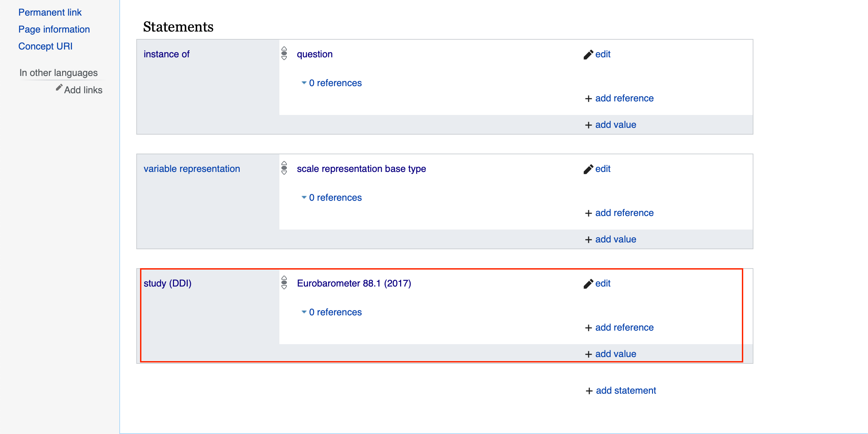Screen dimensions: 868x434
Task: Add value to study (DDI) property
Action: [x=615, y=354]
